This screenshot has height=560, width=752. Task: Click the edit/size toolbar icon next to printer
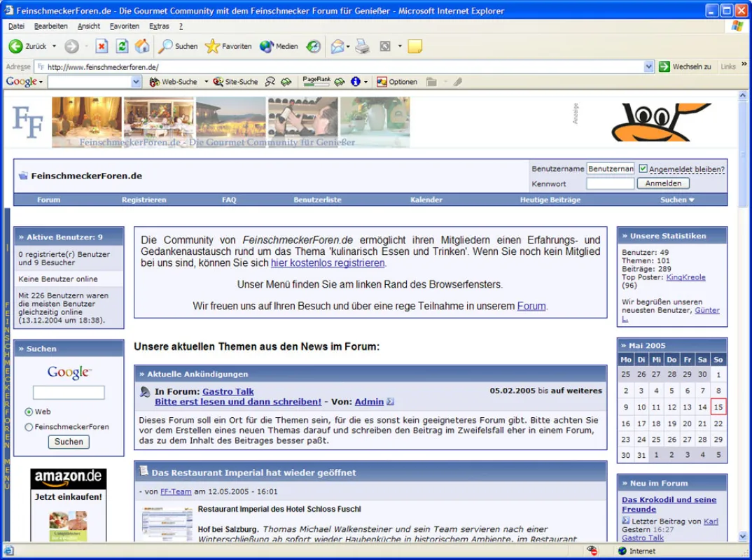pos(384,46)
